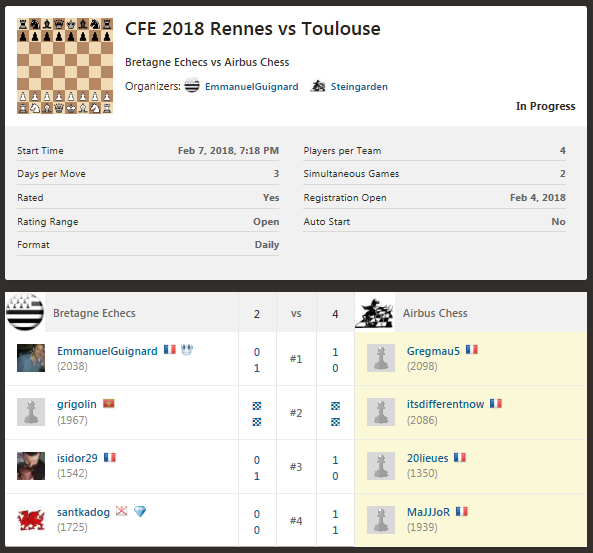
Task: Open 20lieues player profile link
Action: (x=427, y=458)
